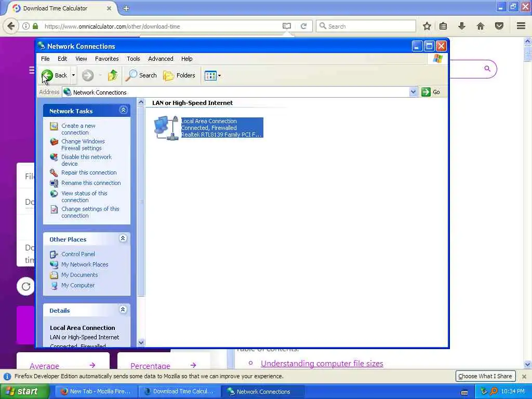Select the Local Area Connection network icon
Image resolution: width=532 pixels, height=399 pixels.
166,128
